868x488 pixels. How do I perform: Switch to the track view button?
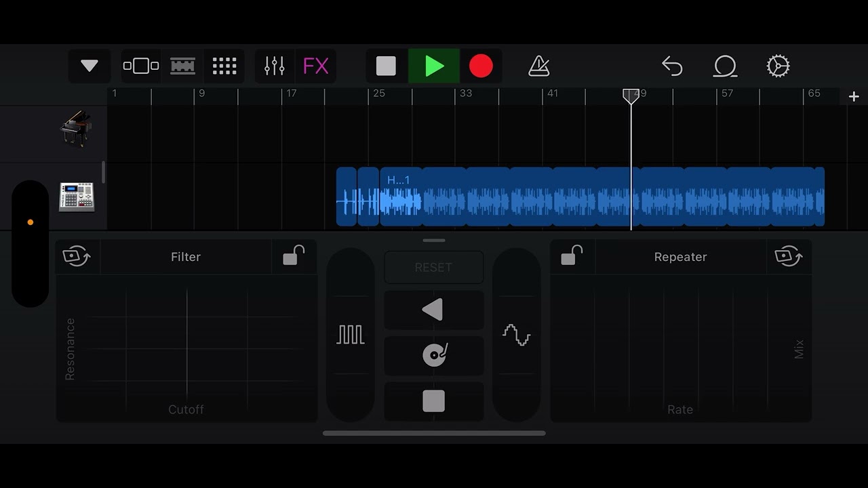pyautogui.click(x=141, y=66)
